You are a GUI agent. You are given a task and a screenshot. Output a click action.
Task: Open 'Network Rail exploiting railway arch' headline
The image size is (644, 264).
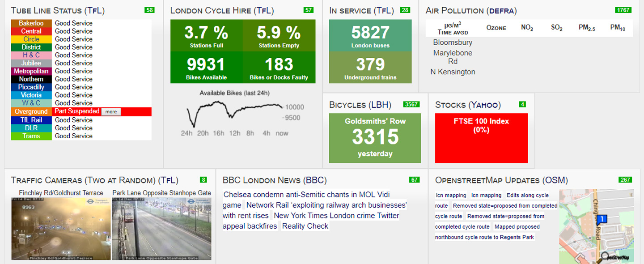pos(316,210)
